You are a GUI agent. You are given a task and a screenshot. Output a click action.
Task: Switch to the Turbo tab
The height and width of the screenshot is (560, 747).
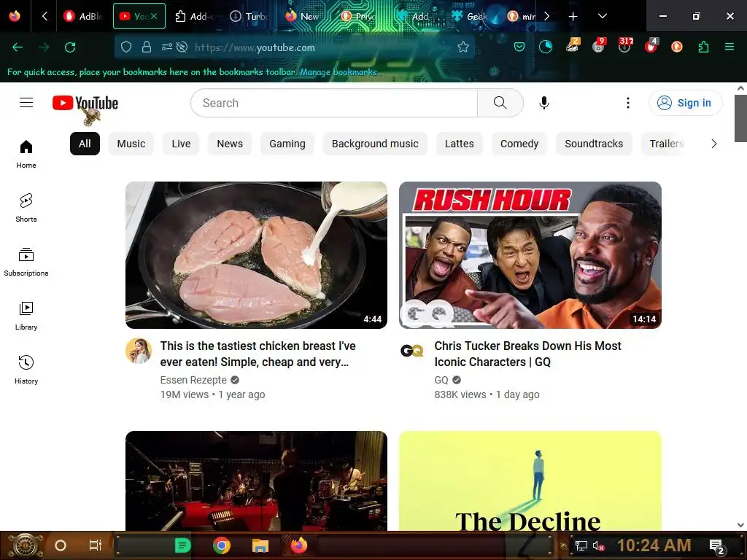[249, 16]
